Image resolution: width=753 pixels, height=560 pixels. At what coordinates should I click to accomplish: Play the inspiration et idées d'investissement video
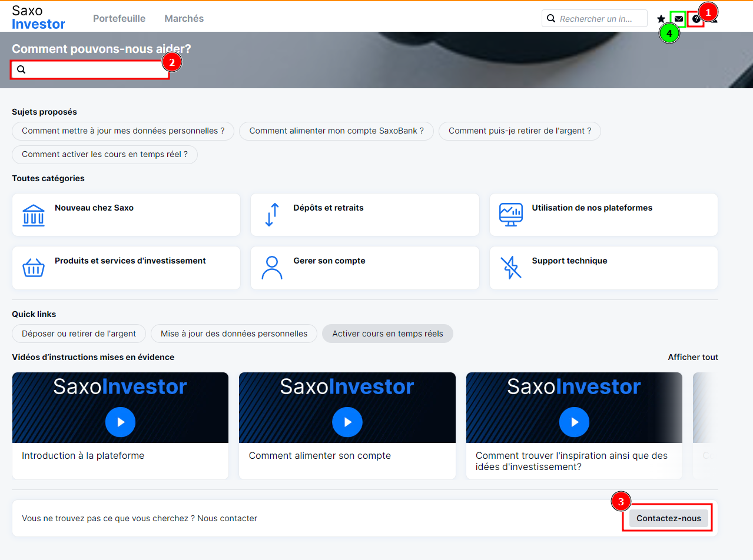click(574, 422)
